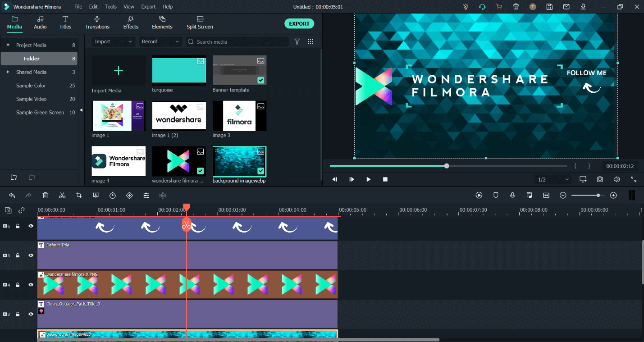
Task: Collapse the Project Media tree
Action: coord(8,45)
